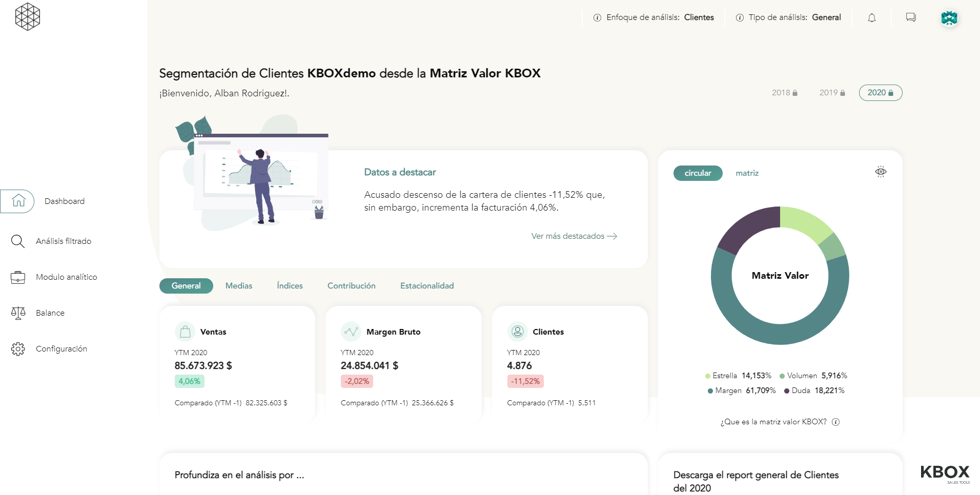980x495 pixels.
Task: Click ¿Que es la matriz valor KBOX? link
Action: [x=773, y=422]
